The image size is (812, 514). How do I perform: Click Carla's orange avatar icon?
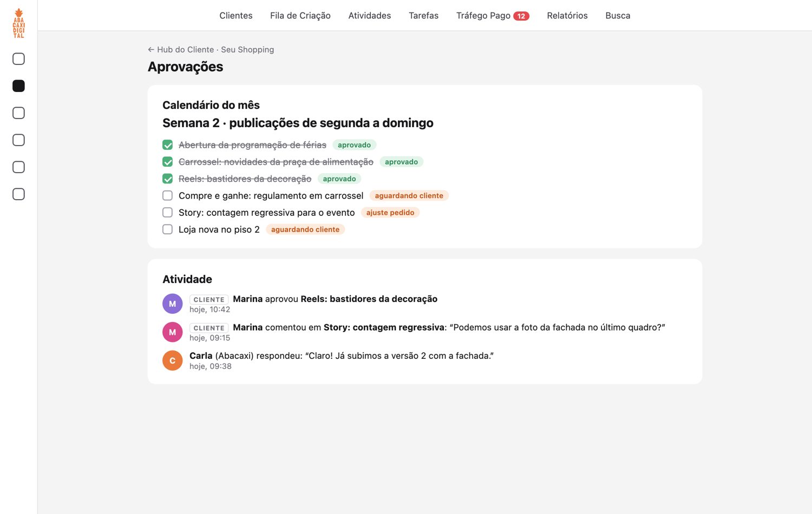coord(172,360)
